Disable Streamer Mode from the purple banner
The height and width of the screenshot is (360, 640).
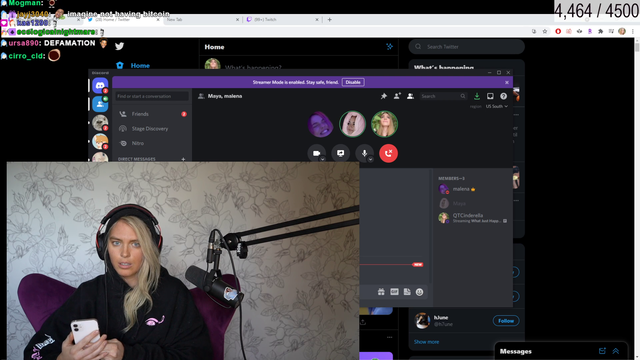click(x=353, y=82)
